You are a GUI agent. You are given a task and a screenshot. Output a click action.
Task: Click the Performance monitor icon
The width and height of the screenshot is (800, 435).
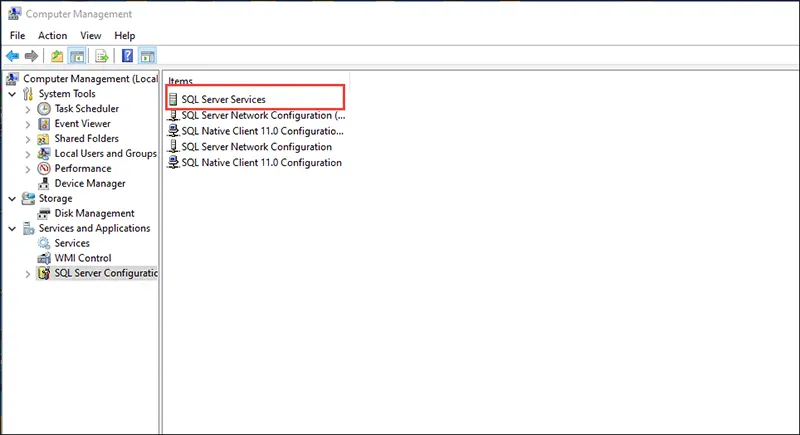(44, 168)
